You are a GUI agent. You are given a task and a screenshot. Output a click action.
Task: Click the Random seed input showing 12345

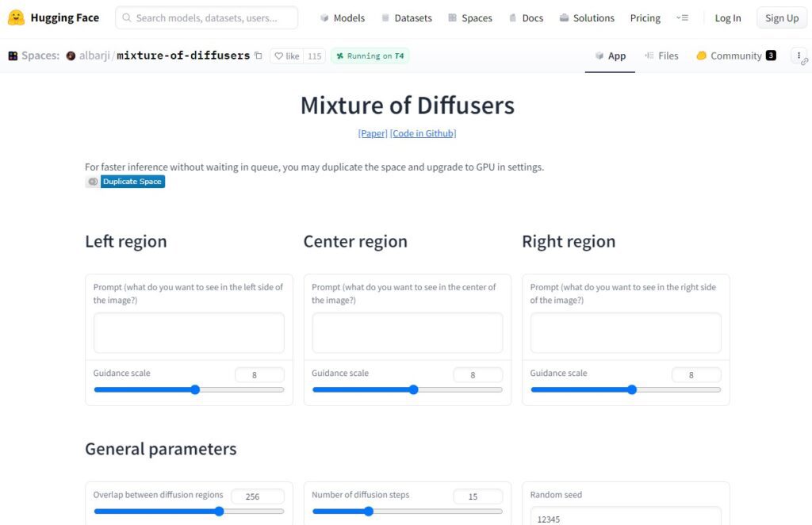click(626, 519)
